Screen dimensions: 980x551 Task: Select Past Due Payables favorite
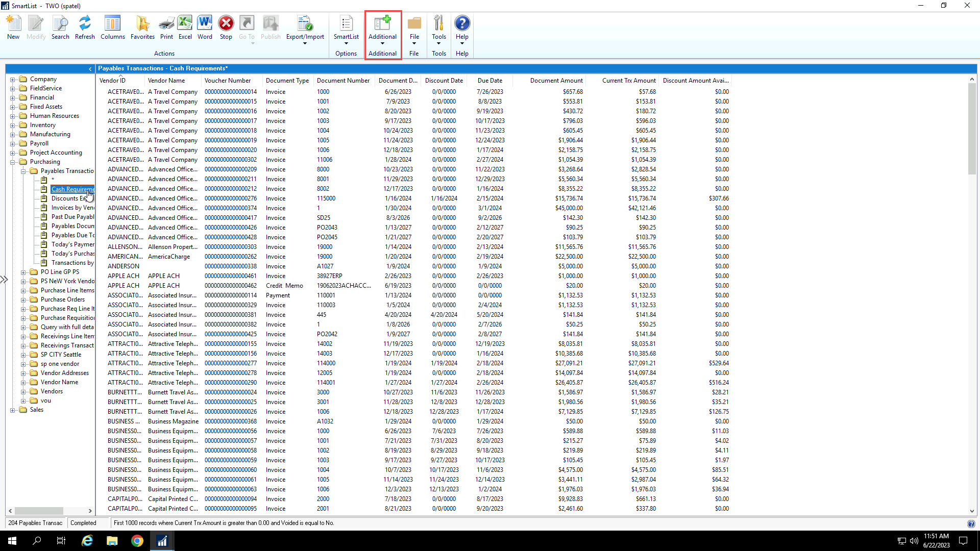(72, 217)
